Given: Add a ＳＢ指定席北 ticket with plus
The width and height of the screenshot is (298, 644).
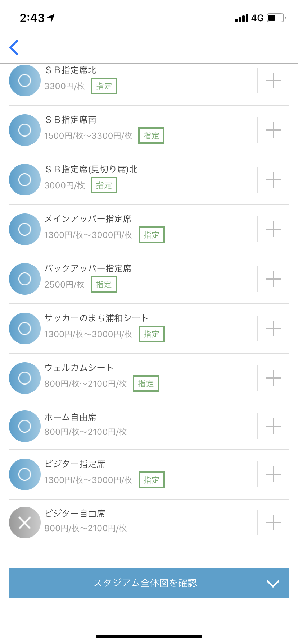Looking at the screenshot, I should 273,80.
